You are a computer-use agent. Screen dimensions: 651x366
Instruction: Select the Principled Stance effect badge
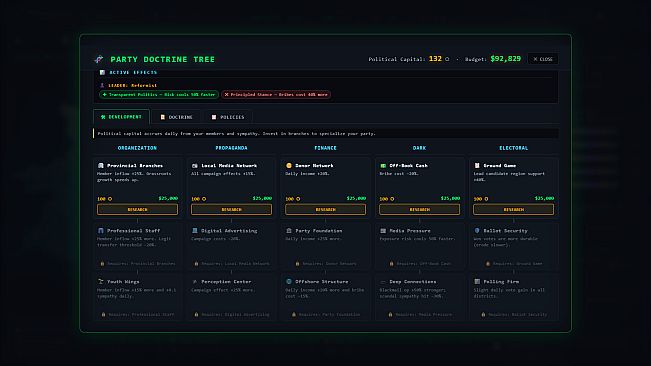(276, 95)
